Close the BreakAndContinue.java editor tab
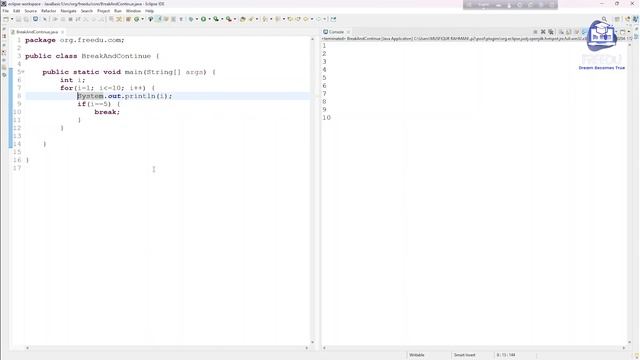The image size is (640, 360). tap(62, 32)
